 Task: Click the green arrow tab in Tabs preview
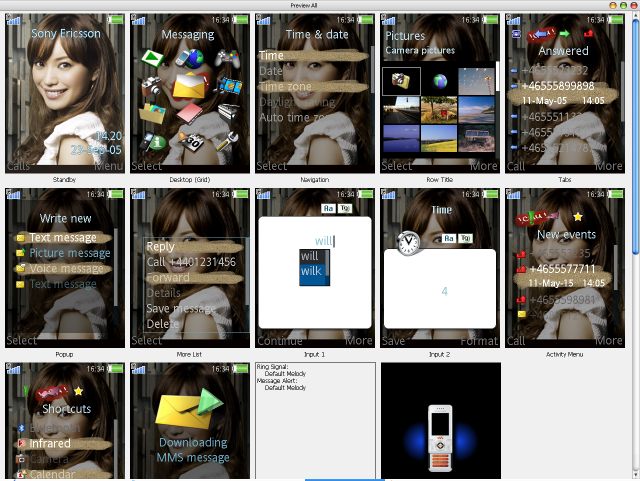[565, 33]
